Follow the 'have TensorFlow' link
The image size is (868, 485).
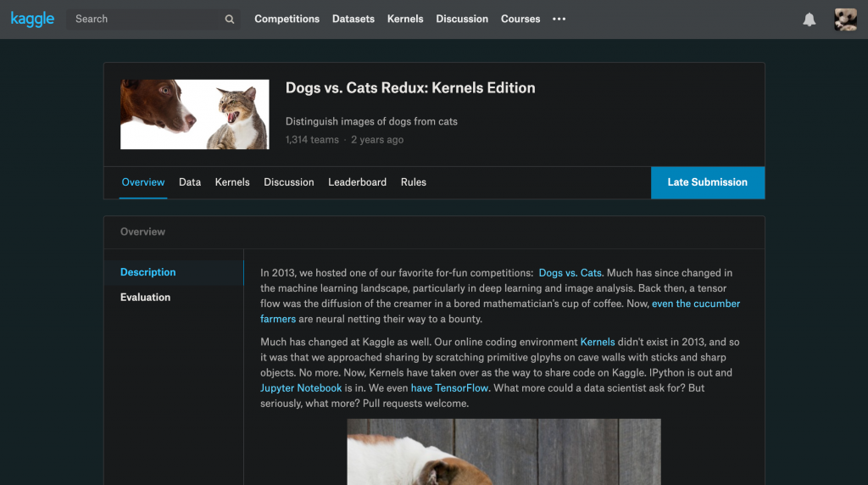(449, 388)
